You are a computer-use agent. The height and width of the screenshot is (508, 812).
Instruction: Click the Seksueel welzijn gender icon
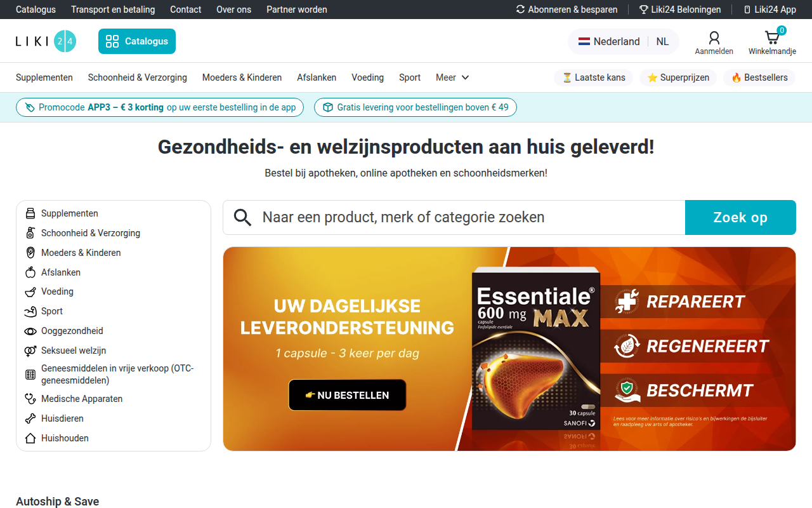[30, 351]
